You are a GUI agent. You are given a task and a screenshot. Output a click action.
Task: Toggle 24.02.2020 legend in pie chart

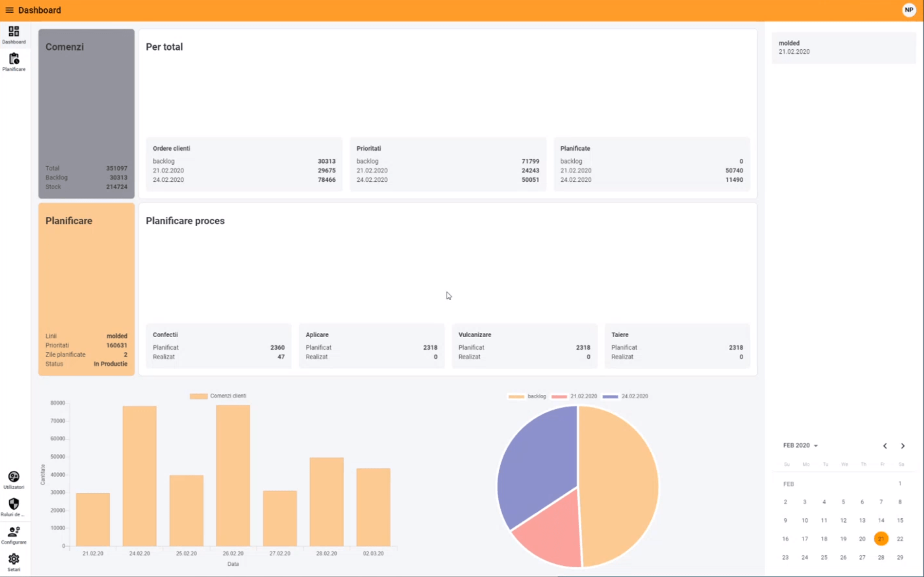pos(625,397)
